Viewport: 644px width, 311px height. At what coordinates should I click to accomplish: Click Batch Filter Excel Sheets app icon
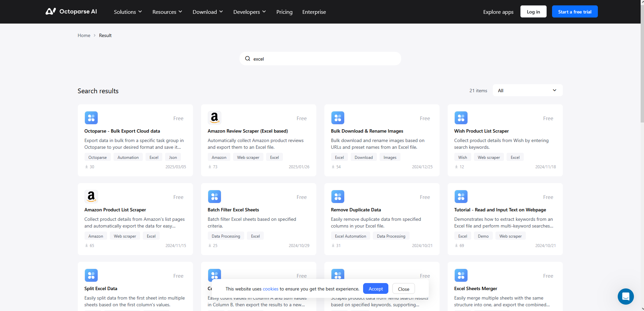pyautogui.click(x=215, y=197)
